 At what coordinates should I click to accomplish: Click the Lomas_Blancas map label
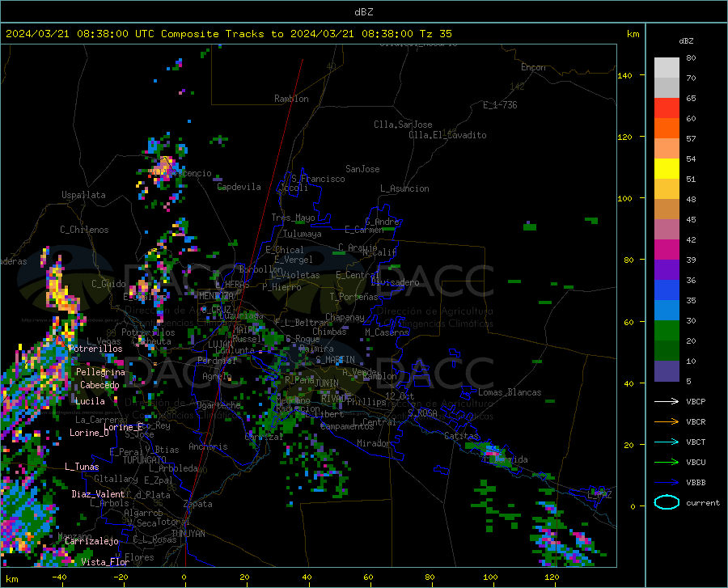point(510,392)
